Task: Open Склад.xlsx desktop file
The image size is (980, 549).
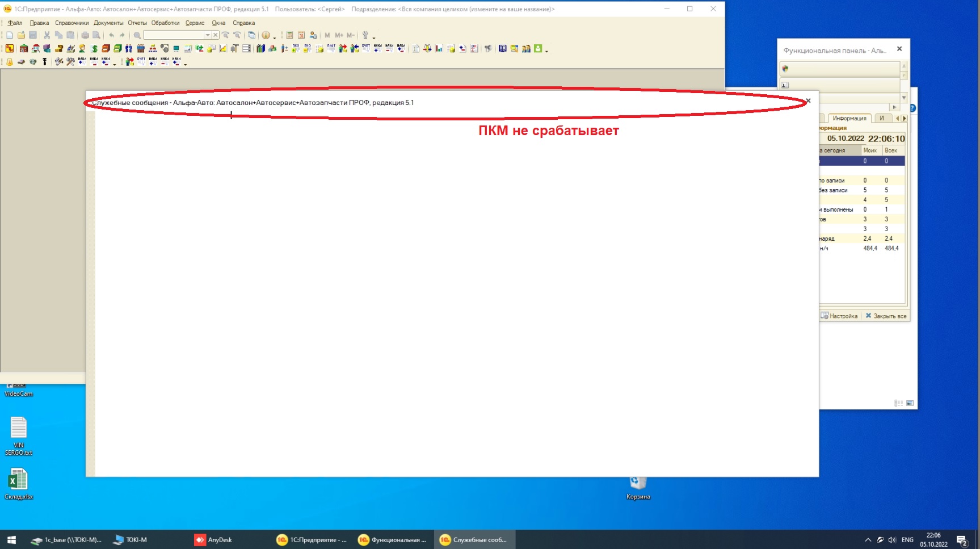Action: pyautogui.click(x=19, y=484)
